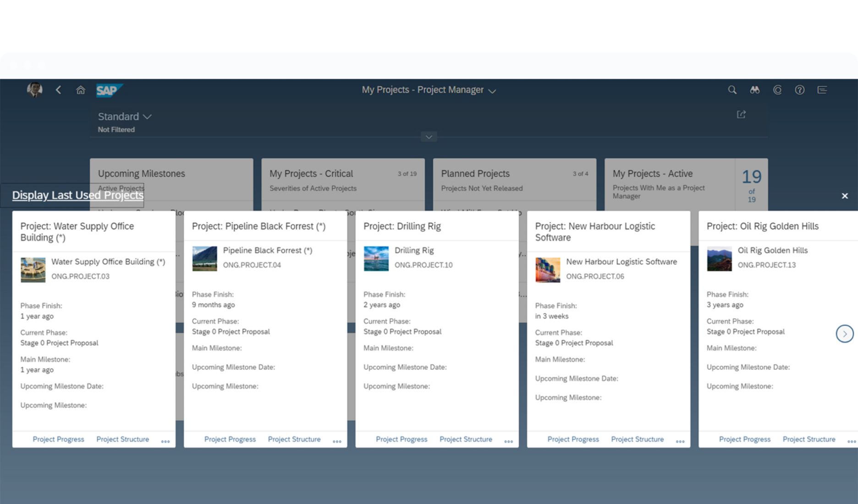Screen dimensions: 858x504
Task: Click the New Harbour Logistic Software thumbnail
Action: [x=548, y=270]
